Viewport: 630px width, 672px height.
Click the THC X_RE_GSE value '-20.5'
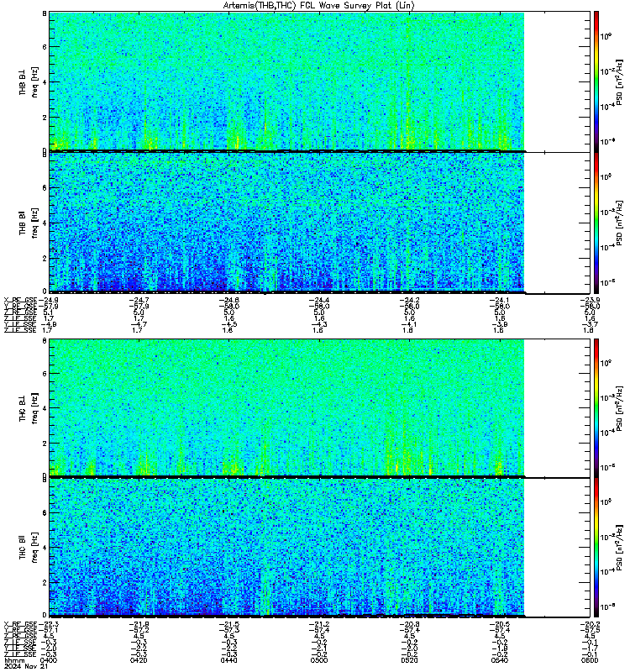(x=500, y=624)
